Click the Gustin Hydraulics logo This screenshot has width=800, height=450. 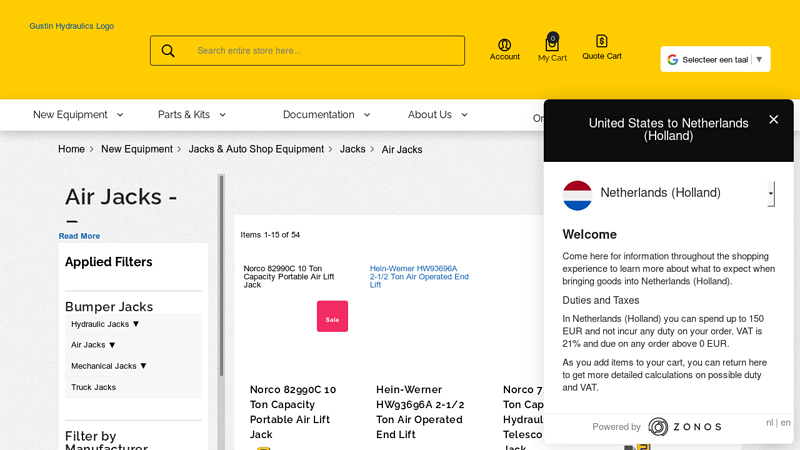(x=71, y=26)
